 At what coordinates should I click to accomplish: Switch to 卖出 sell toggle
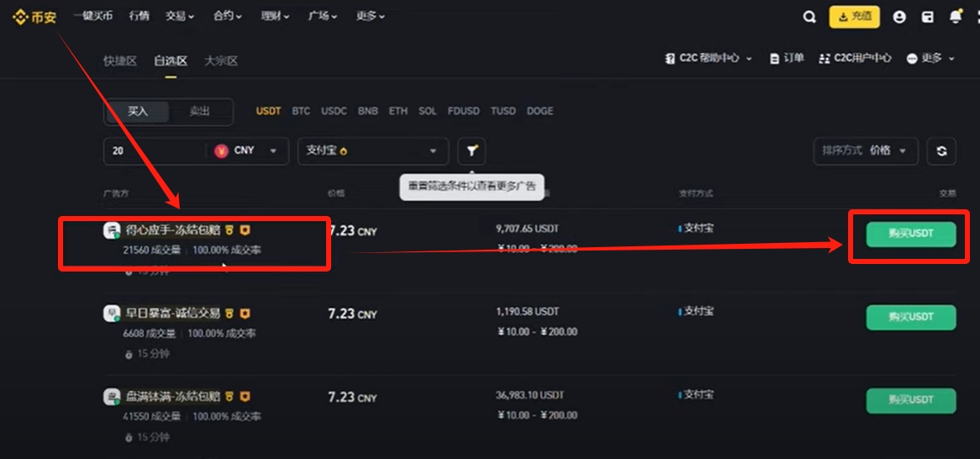click(x=199, y=111)
